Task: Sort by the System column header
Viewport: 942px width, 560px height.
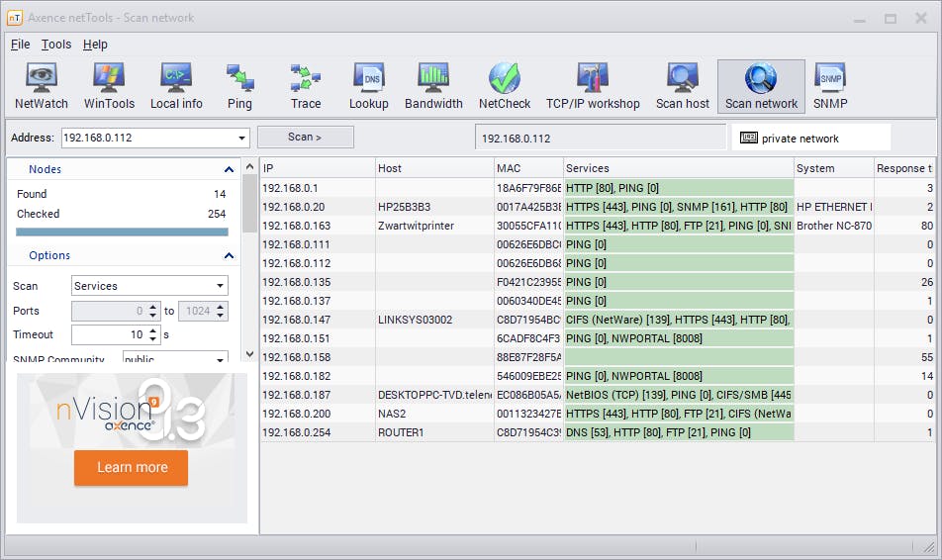Action: click(834, 168)
